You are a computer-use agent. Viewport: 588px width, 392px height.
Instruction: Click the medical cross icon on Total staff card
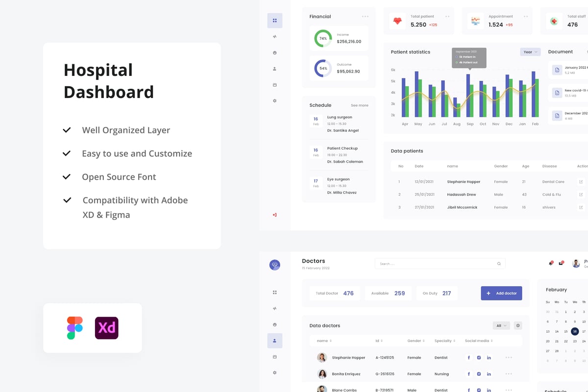(554, 21)
